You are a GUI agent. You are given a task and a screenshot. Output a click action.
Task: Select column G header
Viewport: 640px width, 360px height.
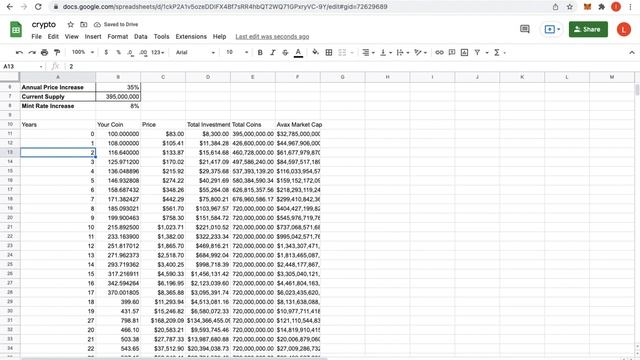[x=342, y=77]
